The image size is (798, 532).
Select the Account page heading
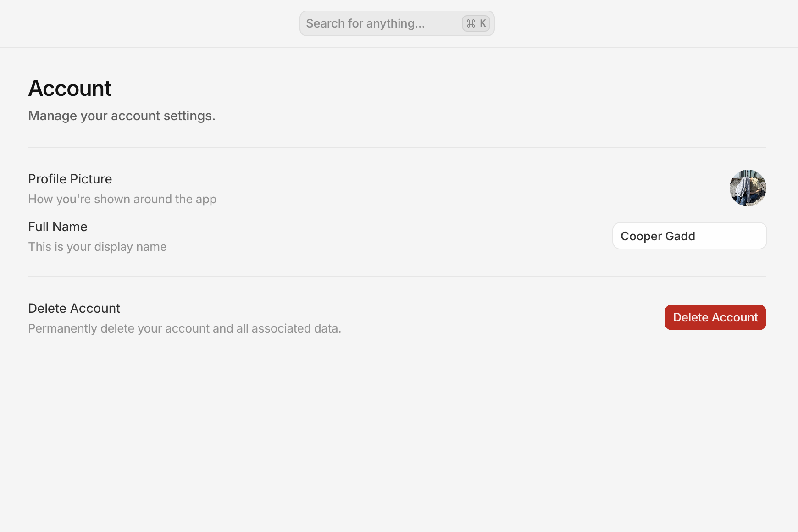[70, 88]
